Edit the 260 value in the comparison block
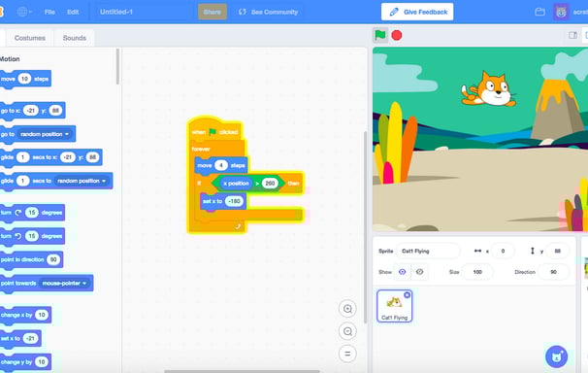 click(270, 184)
